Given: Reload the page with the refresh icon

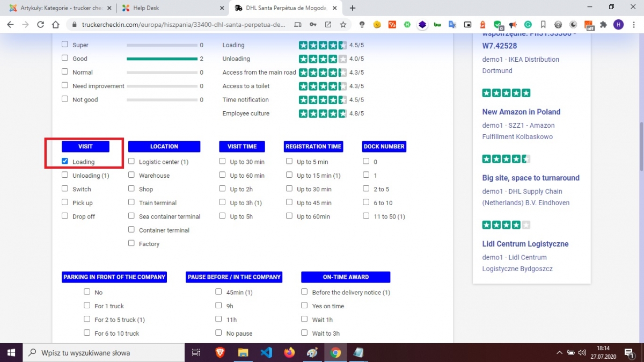Looking at the screenshot, I should coord(40,25).
